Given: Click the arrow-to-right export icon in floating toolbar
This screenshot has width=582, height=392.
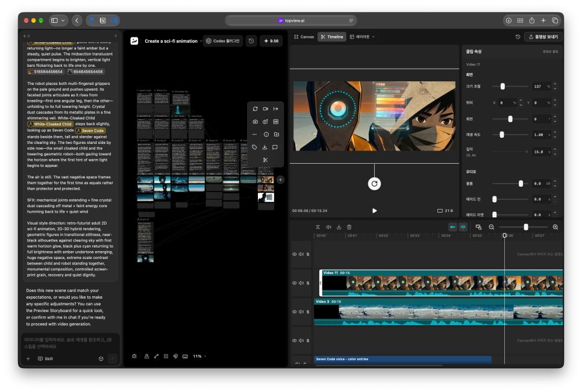Looking at the screenshot, I should click(x=275, y=108).
